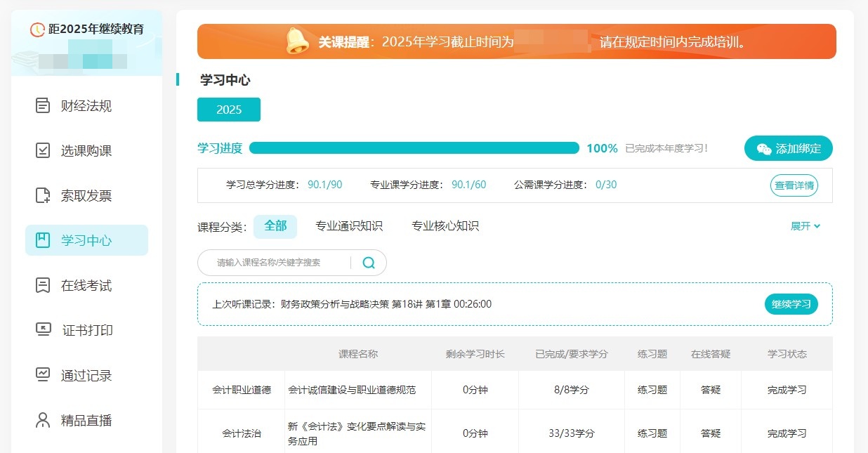Viewport: 868px width, 453px height.
Task: Open 练习题 link for 会计职业道德 course
Action: pyautogui.click(x=652, y=390)
